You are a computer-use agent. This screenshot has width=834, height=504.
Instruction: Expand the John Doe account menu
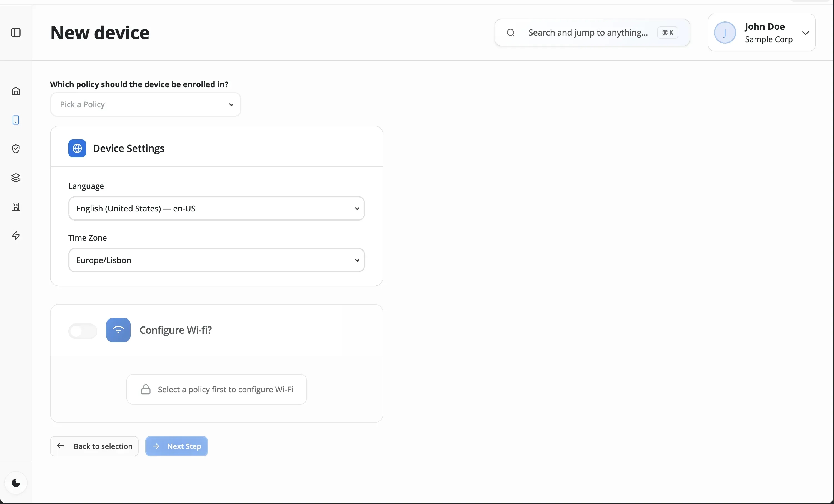coord(806,33)
